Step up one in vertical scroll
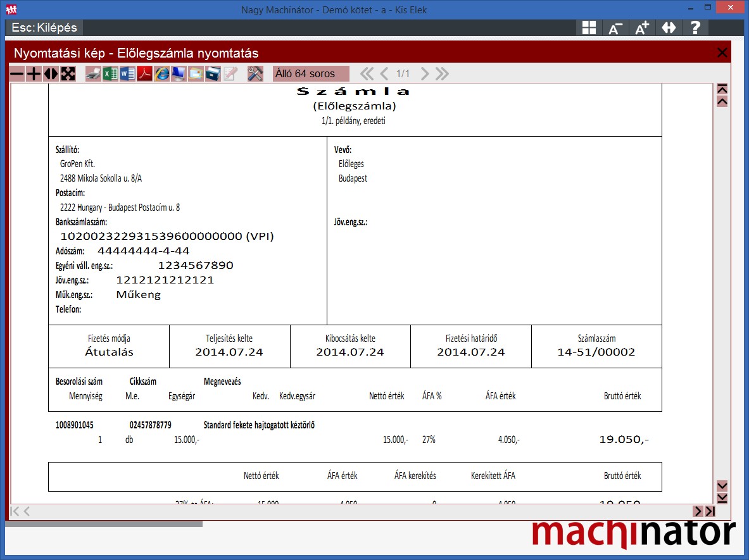 722,101
